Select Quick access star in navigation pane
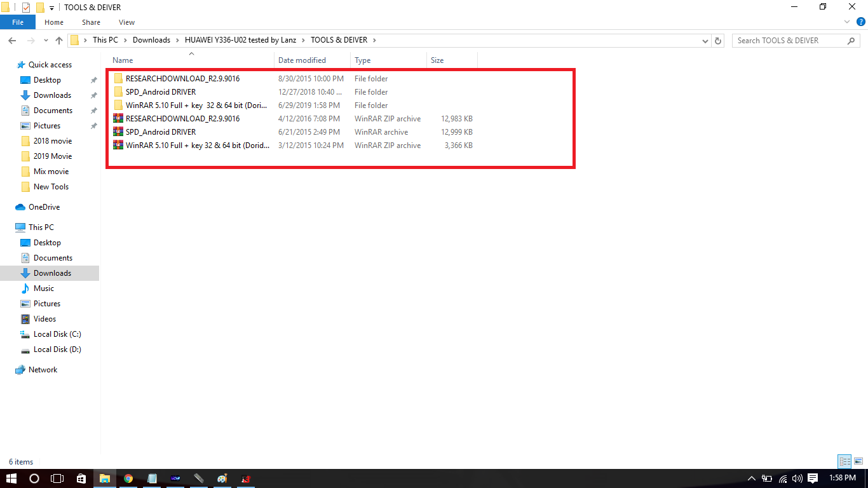Viewport: 868px width, 488px height. coord(21,65)
